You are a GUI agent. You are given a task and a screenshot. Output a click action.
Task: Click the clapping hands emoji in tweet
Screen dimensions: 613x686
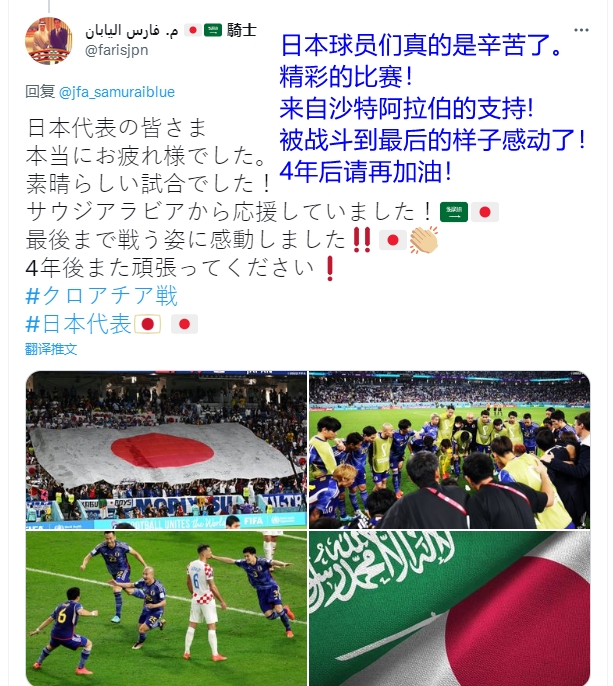[x=424, y=240]
